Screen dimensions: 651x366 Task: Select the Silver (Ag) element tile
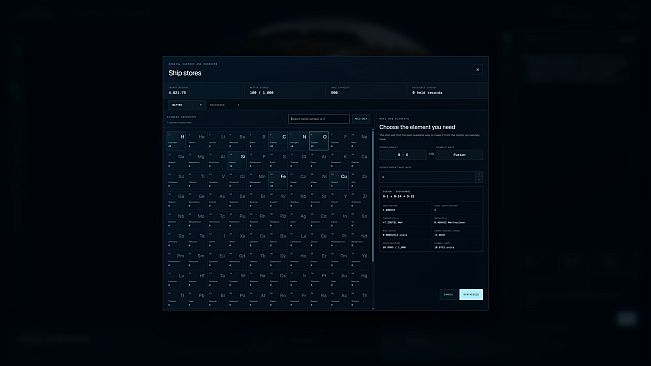(x=298, y=220)
